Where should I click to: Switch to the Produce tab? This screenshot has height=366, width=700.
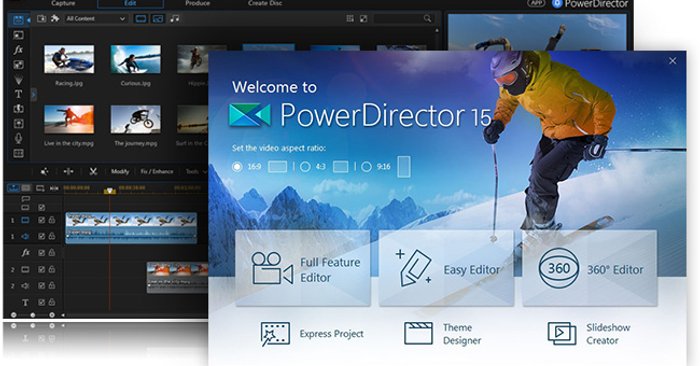coord(197,4)
